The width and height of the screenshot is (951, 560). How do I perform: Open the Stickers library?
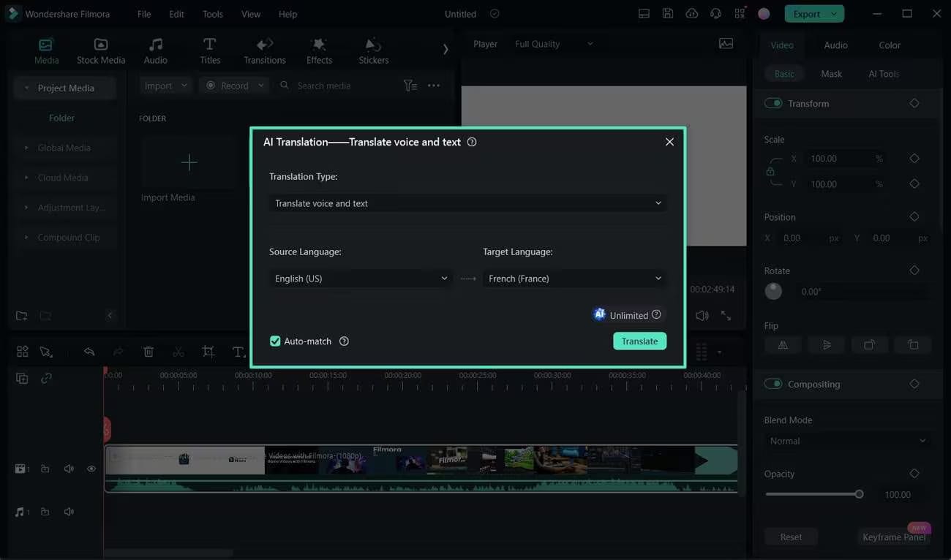373,51
